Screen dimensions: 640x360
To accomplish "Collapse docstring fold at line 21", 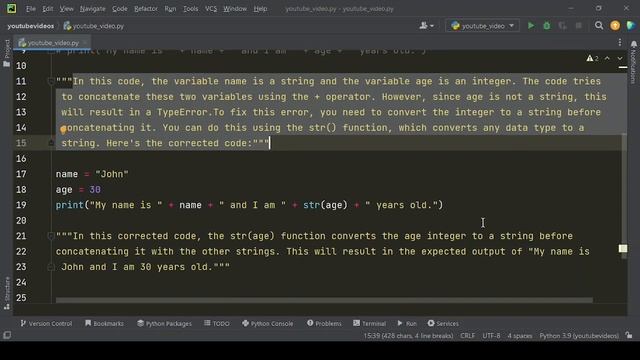I will click(51, 236).
